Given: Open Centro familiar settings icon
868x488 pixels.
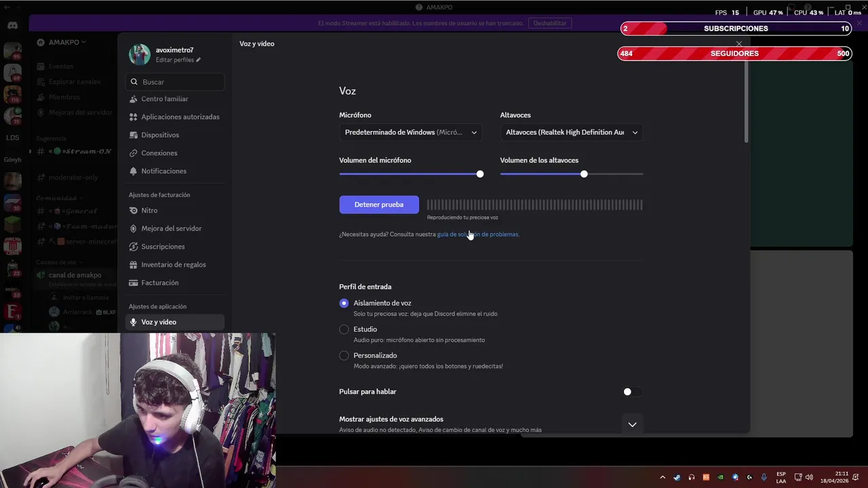Looking at the screenshot, I should [134, 99].
